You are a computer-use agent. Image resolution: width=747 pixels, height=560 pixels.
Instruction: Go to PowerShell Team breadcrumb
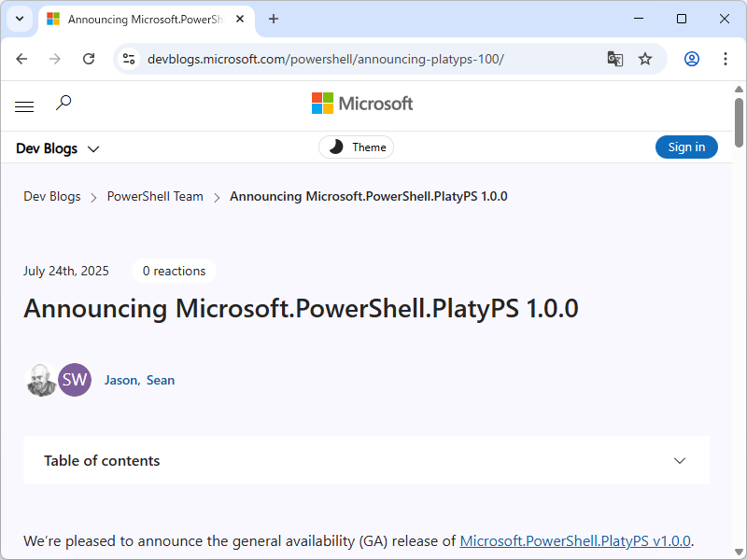click(155, 197)
